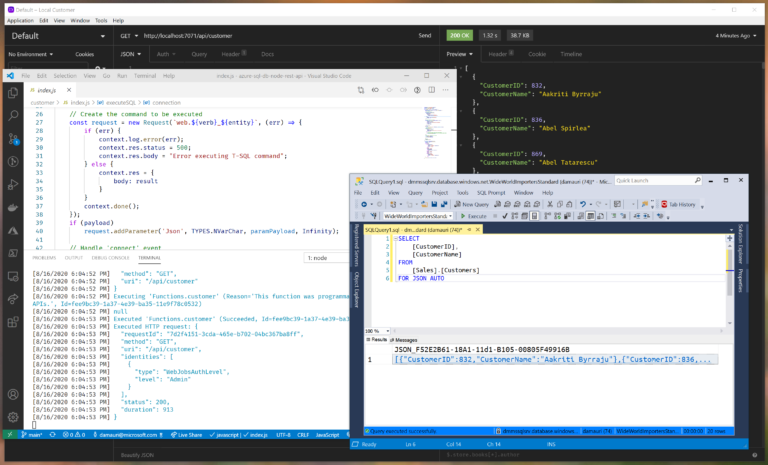Click the Cut scissors icon in SSMS toolbar
The image size is (768, 465).
tap(550, 204)
